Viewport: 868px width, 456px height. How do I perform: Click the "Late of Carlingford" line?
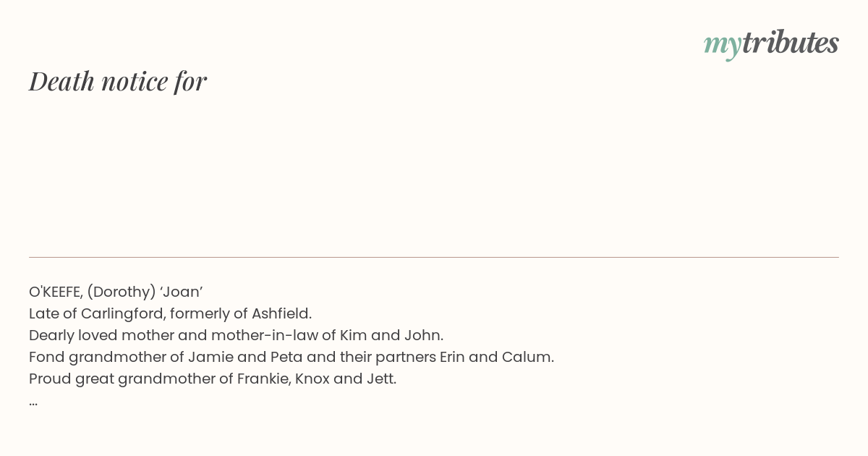click(x=170, y=313)
